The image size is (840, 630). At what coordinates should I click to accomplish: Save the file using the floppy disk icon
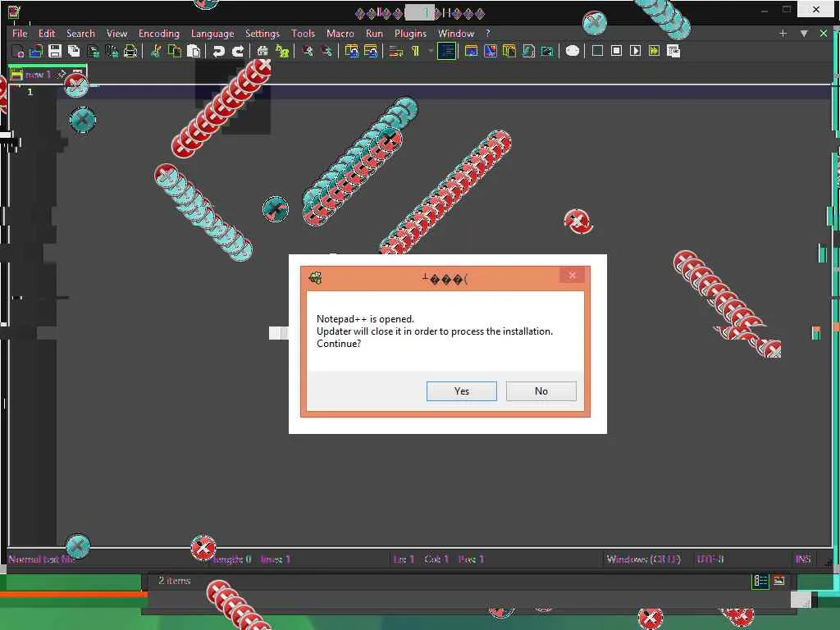pos(55,51)
